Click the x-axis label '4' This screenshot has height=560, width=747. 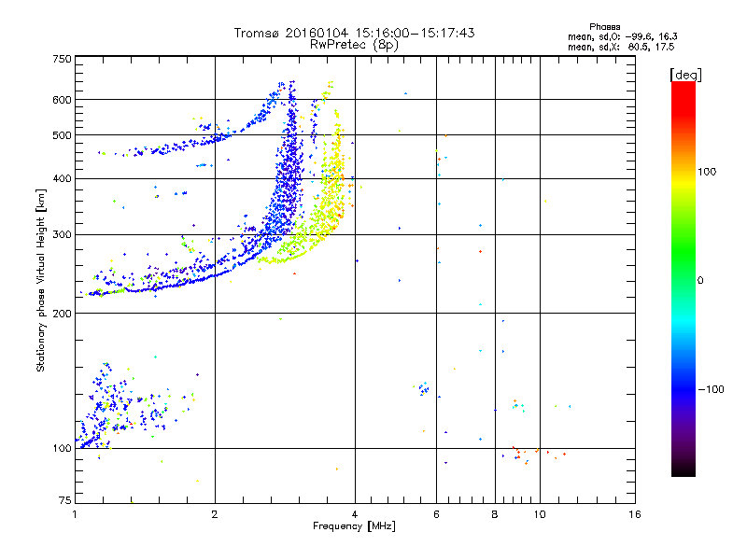click(355, 514)
